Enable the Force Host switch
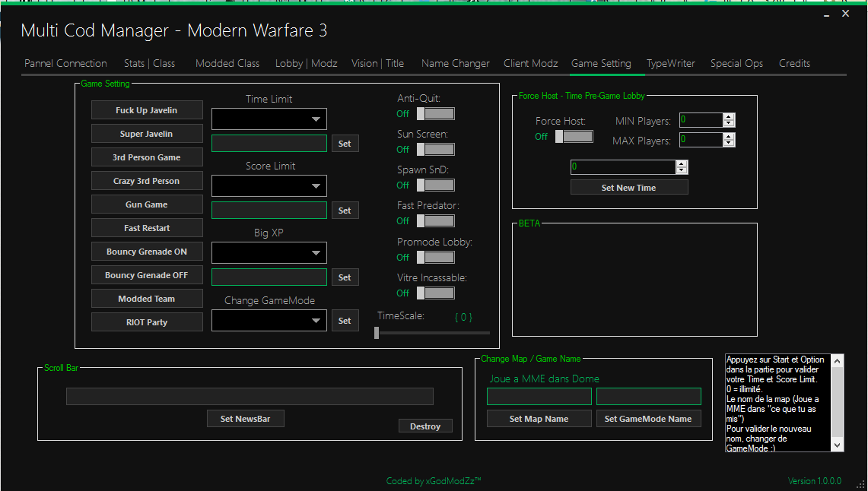This screenshot has width=868, height=491. click(x=574, y=137)
